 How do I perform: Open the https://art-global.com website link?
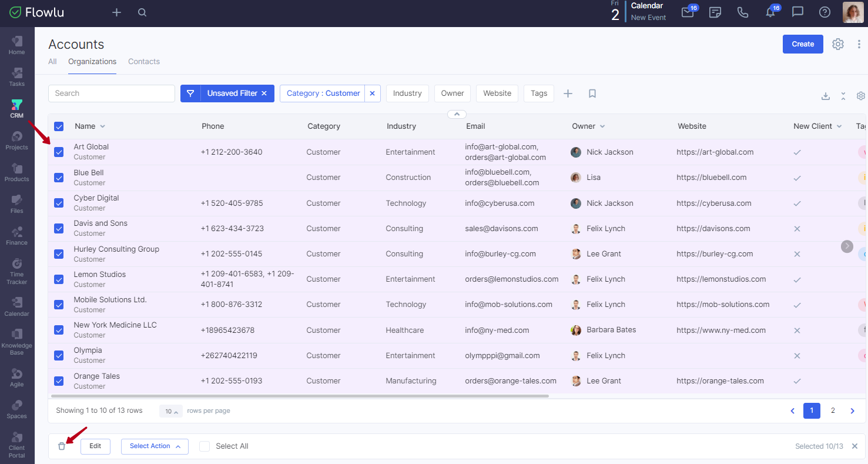coord(715,152)
